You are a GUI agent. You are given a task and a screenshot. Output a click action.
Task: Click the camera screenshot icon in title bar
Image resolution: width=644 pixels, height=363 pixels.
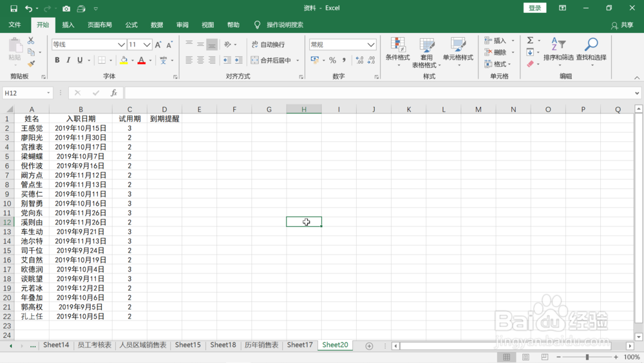(66, 8)
